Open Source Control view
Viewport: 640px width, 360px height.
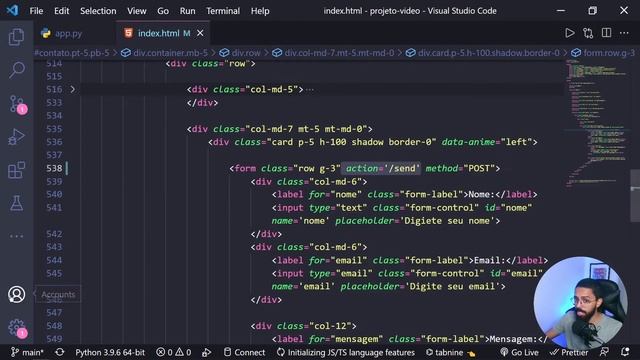(x=17, y=104)
